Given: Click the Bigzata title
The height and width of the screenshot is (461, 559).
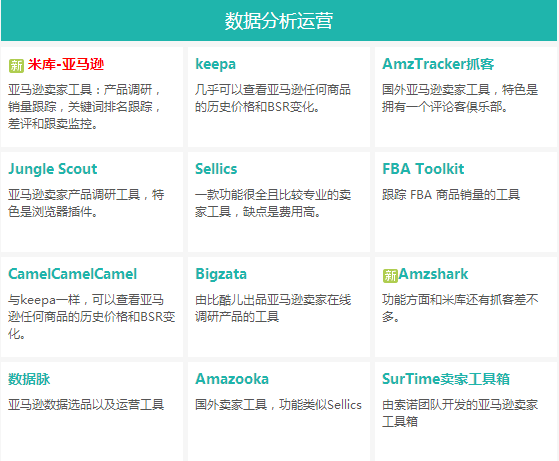Looking at the screenshot, I should pyautogui.click(x=221, y=274).
